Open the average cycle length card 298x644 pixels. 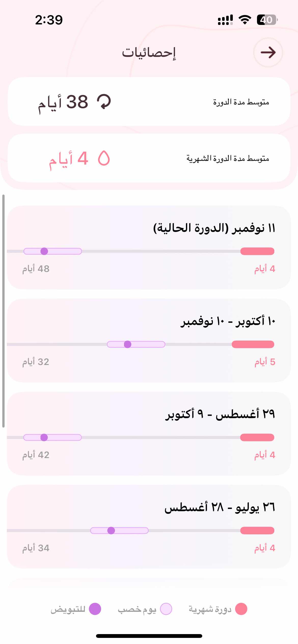[149, 102]
